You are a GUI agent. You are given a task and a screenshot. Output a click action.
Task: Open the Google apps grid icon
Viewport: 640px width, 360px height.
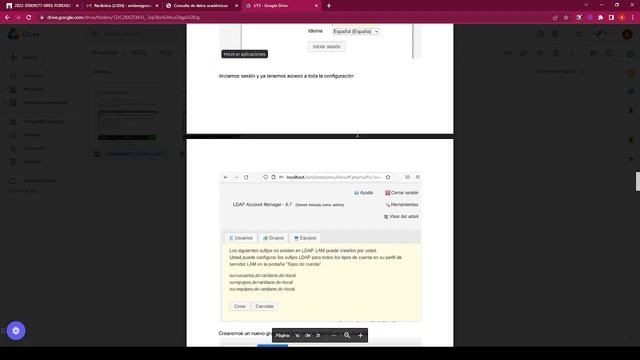(x=580, y=34)
